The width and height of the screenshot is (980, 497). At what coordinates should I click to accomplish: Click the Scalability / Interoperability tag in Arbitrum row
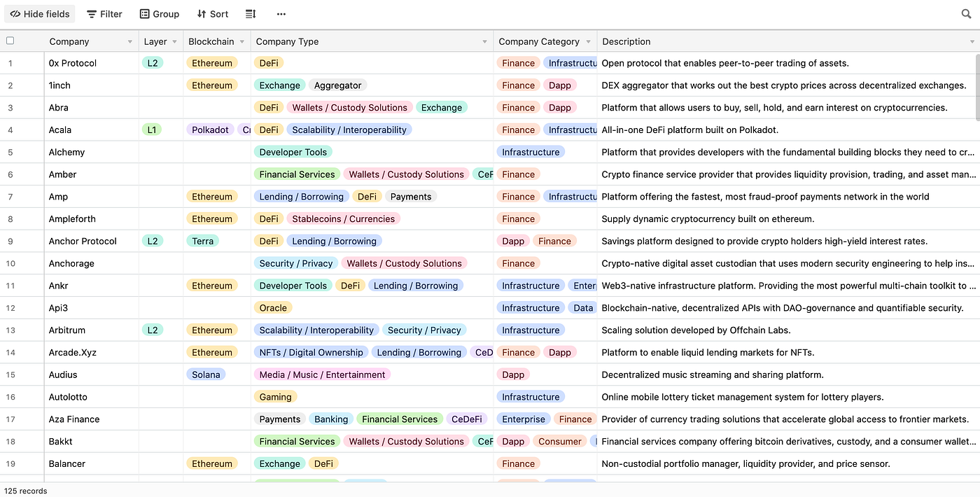[x=316, y=330]
